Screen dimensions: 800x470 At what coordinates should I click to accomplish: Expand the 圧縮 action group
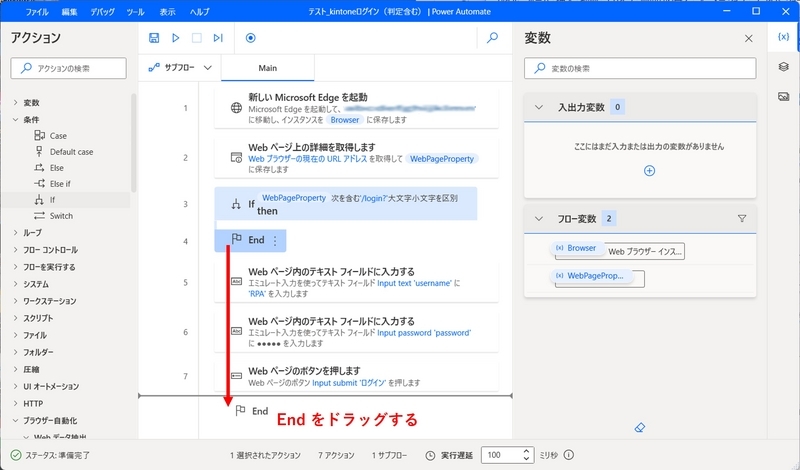[x=15, y=369]
